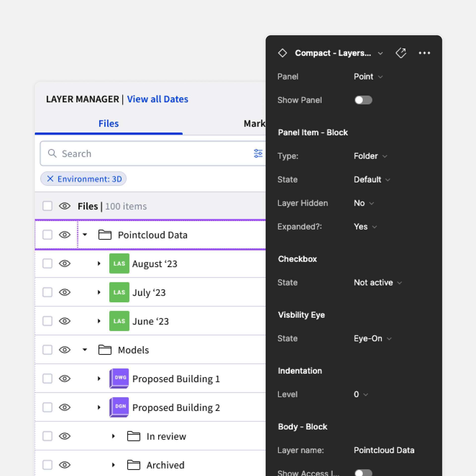Click the go-to-main-component icon

[401, 53]
